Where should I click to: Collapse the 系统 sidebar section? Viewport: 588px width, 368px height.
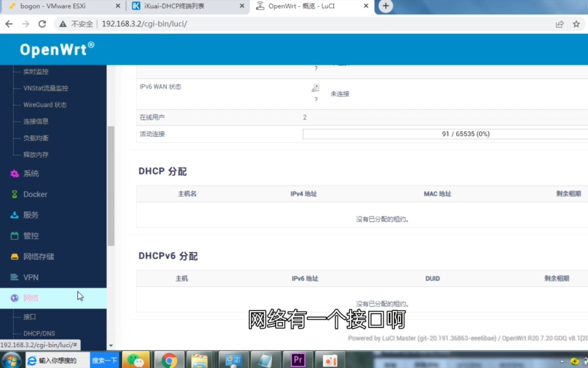[x=31, y=173]
